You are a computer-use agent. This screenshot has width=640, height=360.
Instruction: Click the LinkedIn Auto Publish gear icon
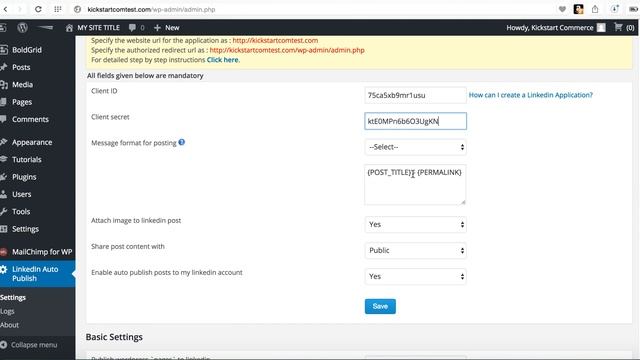(4, 269)
